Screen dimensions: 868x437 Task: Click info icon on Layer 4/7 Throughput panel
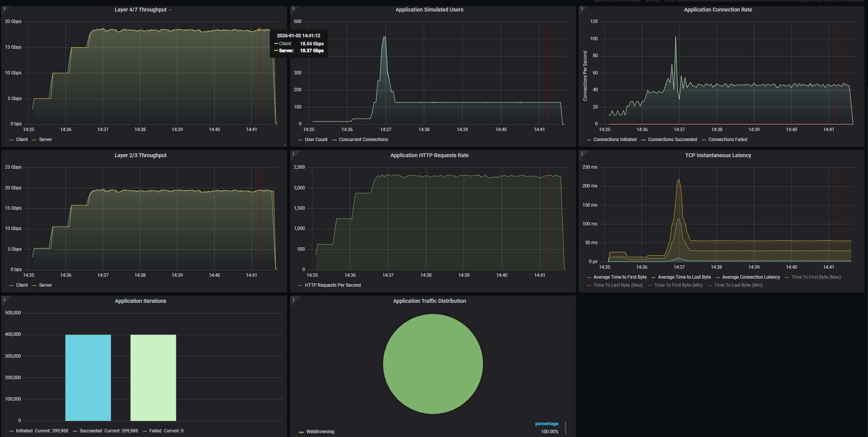(x=4, y=8)
